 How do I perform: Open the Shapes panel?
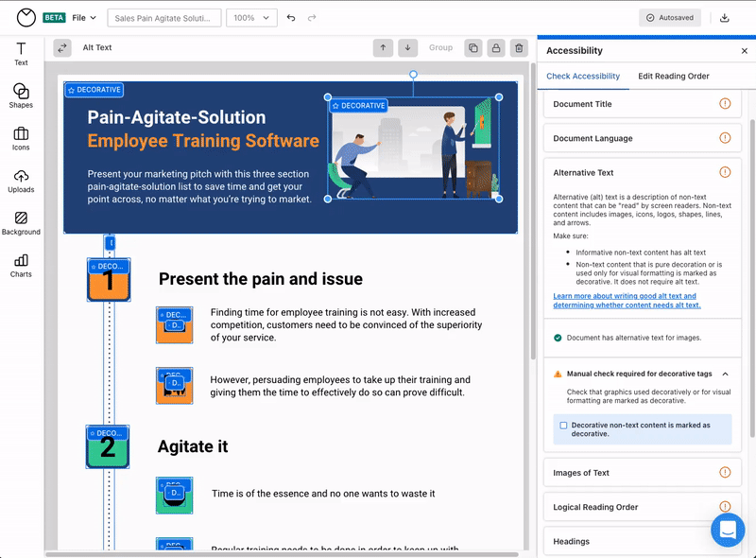click(x=21, y=96)
